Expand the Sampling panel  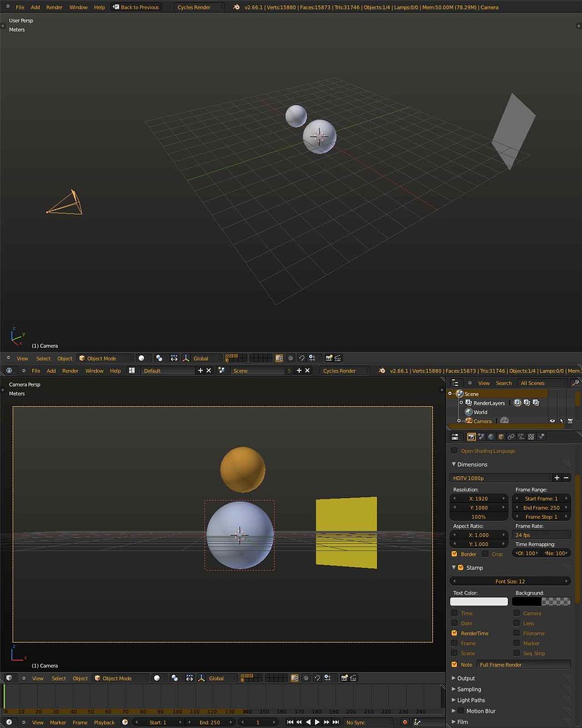pos(454,689)
